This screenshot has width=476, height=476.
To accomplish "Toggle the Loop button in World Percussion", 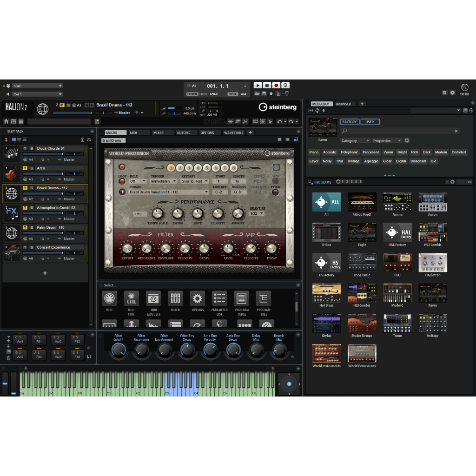I will 122,181.
